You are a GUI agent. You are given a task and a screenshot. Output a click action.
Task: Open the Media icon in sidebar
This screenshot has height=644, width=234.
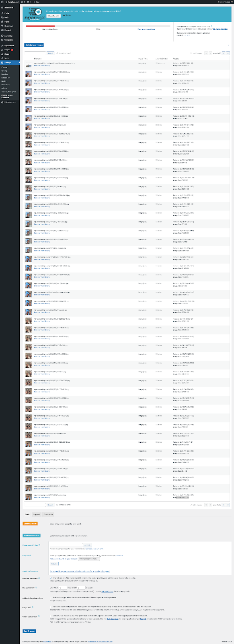point(2,18)
